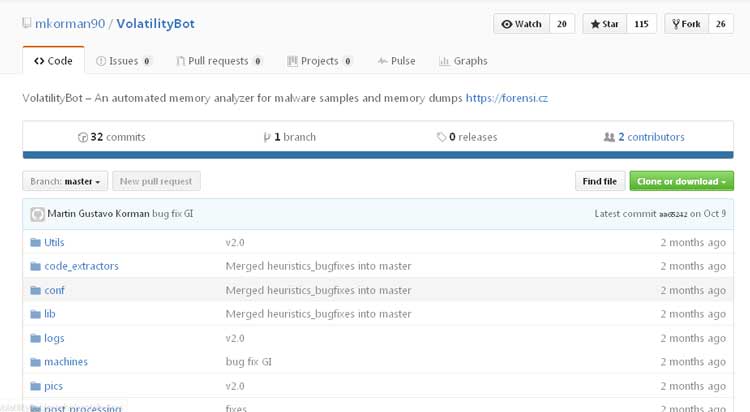
Task: Click the contributors people icon
Action: [609, 137]
